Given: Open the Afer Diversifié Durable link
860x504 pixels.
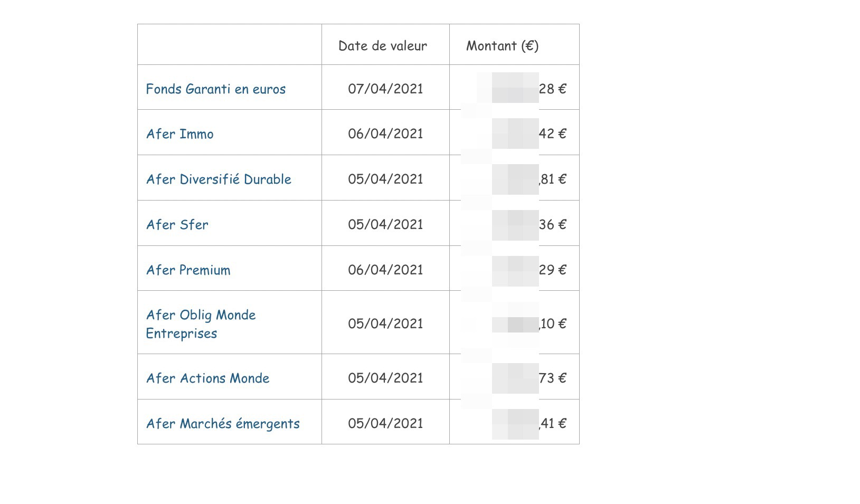Looking at the screenshot, I should 219,179.
